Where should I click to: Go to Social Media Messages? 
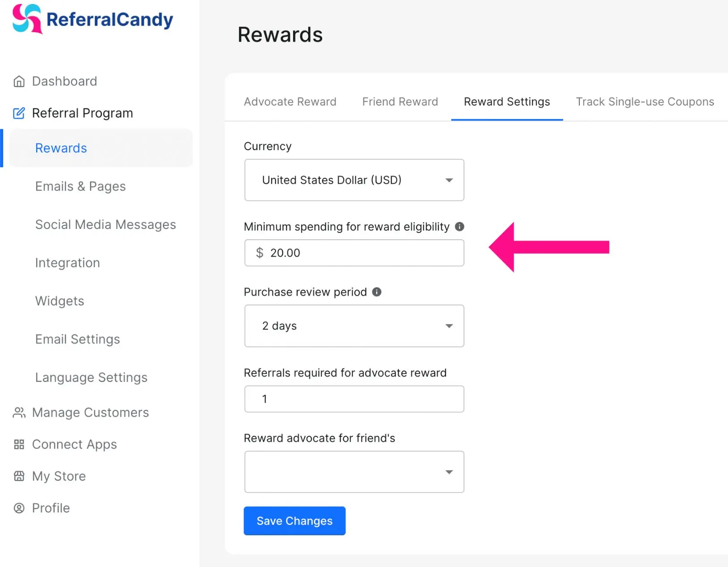click(x=106, y=224)
